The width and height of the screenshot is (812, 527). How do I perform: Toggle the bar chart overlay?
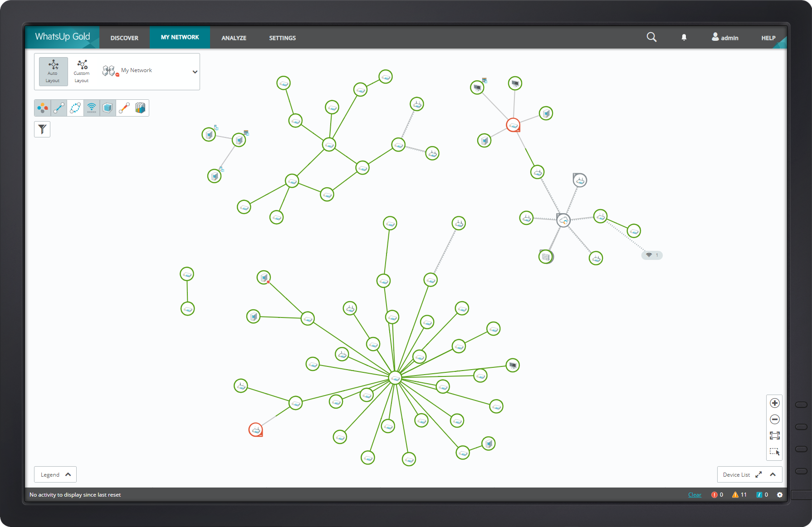click(141, 108)
